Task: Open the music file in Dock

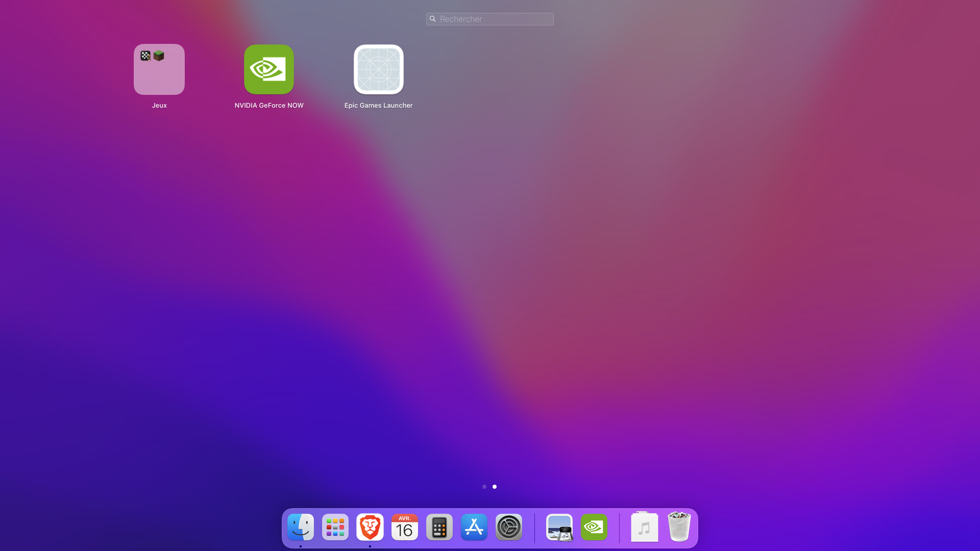Action: [644, 527]
